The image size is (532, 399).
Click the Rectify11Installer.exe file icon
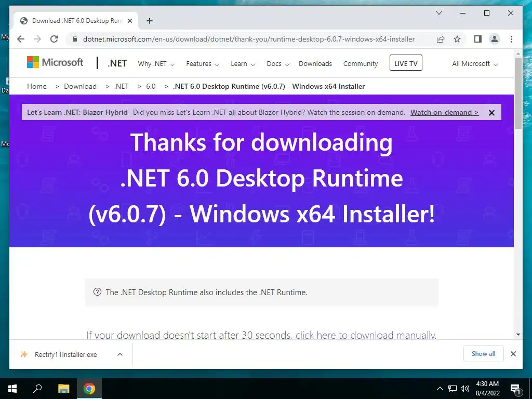click(24, 354)
